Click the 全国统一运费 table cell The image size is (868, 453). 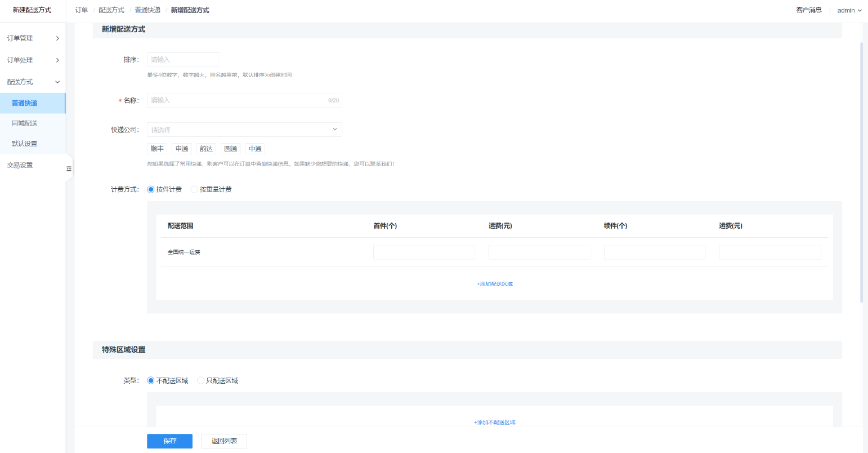pyautogui.click(x=184, y=252)
